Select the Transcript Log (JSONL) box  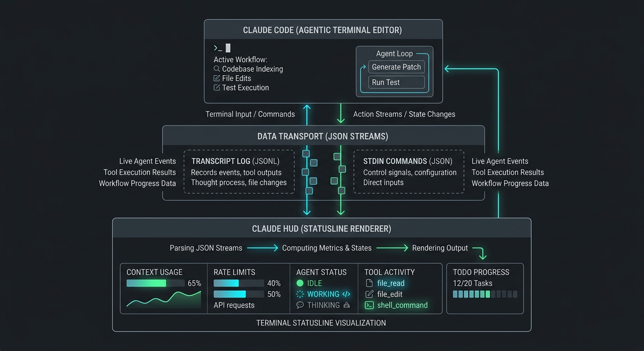tap(239, 172)
